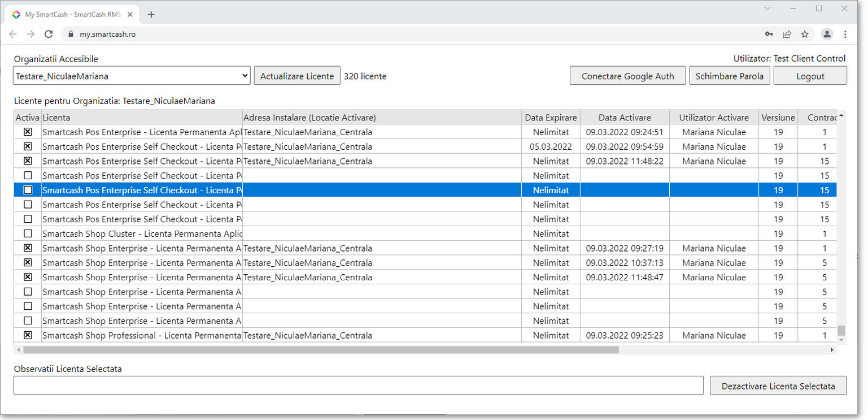Click the Actualizare Licente button

(x=297, y=76)
